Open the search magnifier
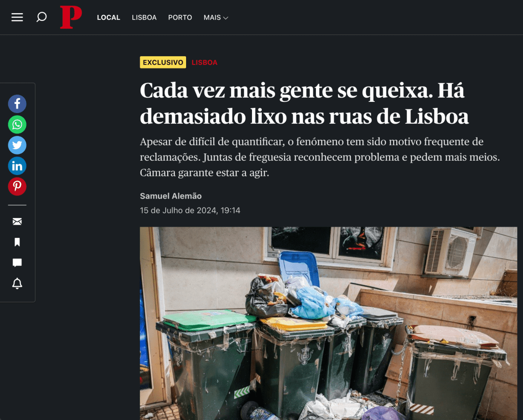523x420 pixels. pyautogui.click(x=41, y=17)
